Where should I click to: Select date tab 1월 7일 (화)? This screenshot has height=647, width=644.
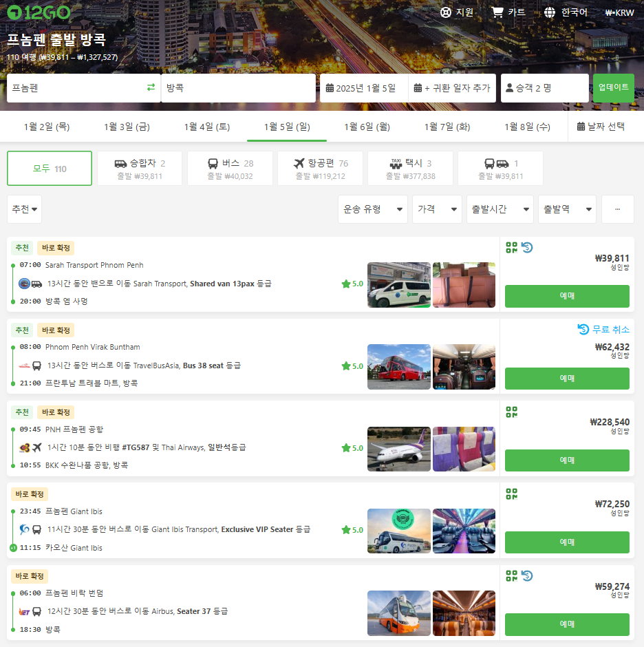click(447, 127)
